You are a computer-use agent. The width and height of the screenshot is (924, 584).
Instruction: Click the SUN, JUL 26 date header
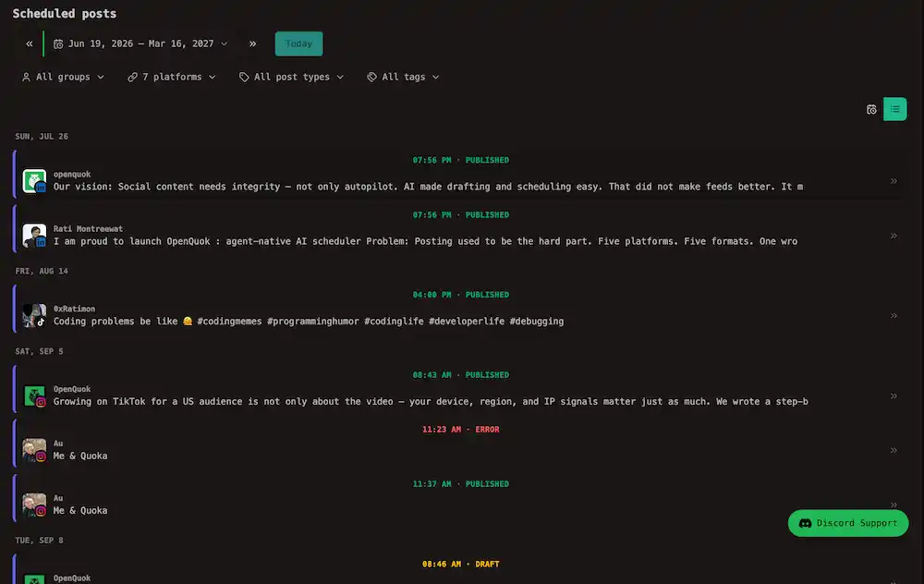(42, 136)
